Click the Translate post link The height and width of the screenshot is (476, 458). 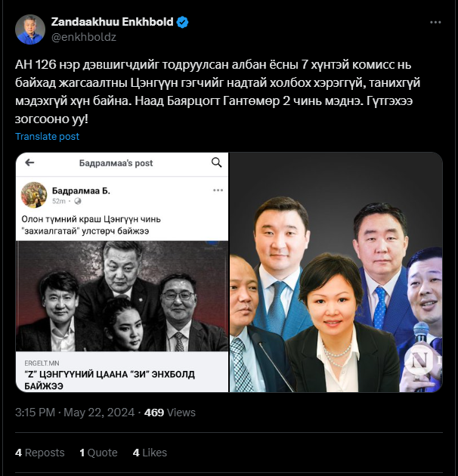47,137
